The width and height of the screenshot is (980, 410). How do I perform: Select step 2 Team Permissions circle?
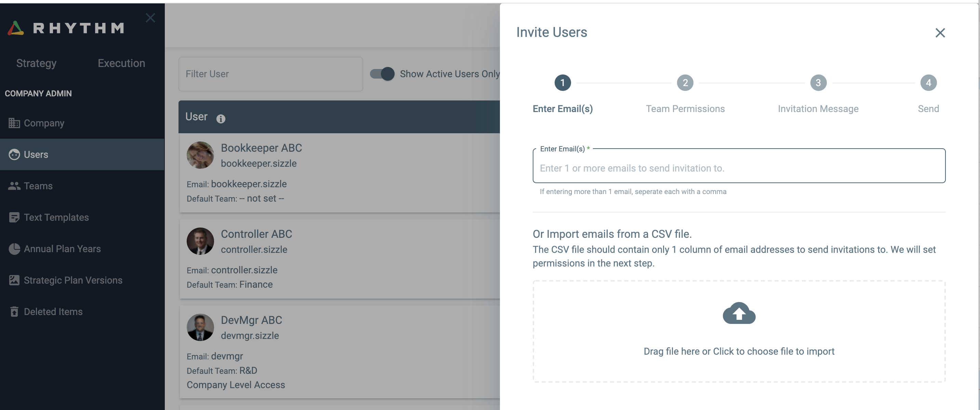pyautogui.click(x=685, y=83)
